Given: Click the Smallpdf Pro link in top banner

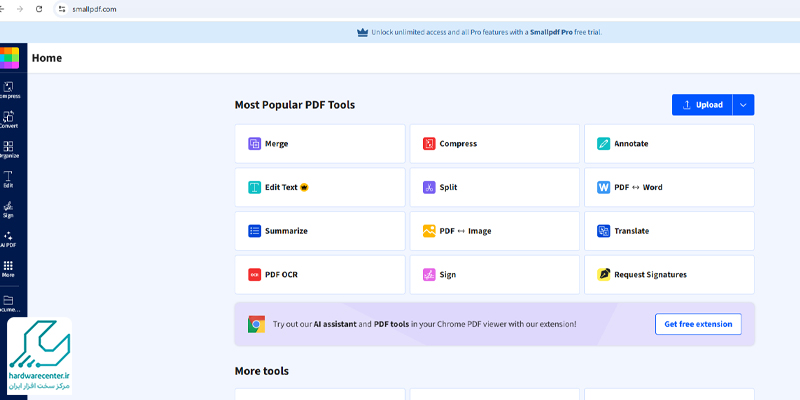Looking at the screenshot, I should pos(551,32).
